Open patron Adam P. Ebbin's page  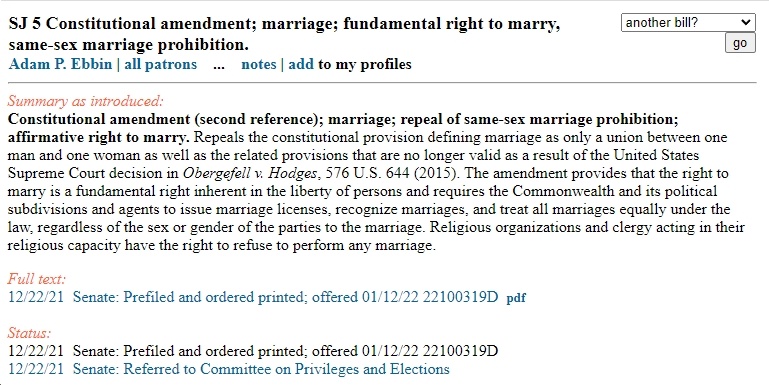(60, 64)
